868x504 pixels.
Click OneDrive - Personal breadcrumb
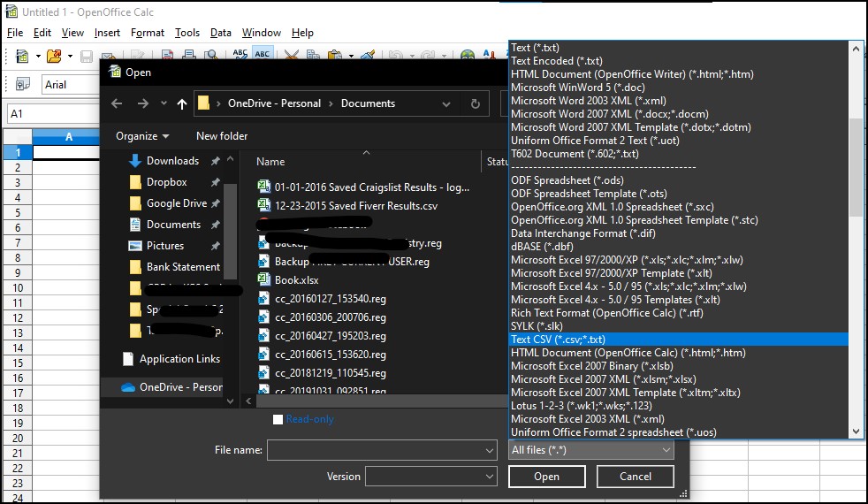tap(274, 103)
